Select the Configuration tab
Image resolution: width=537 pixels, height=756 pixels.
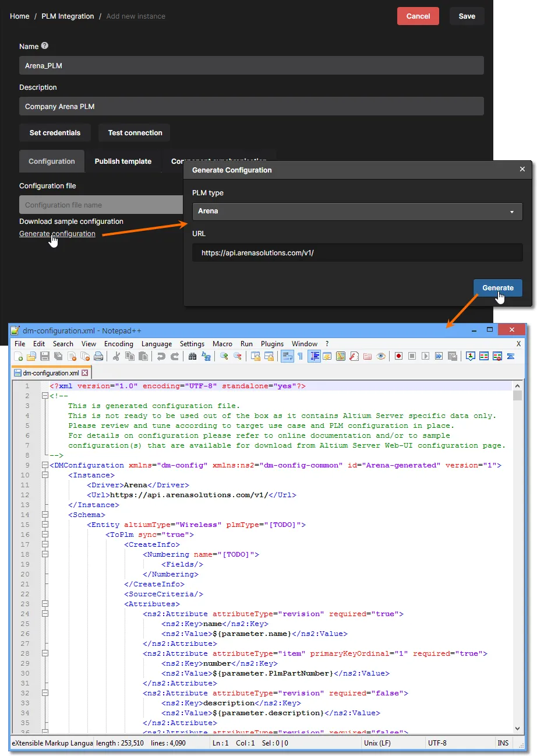52,161
